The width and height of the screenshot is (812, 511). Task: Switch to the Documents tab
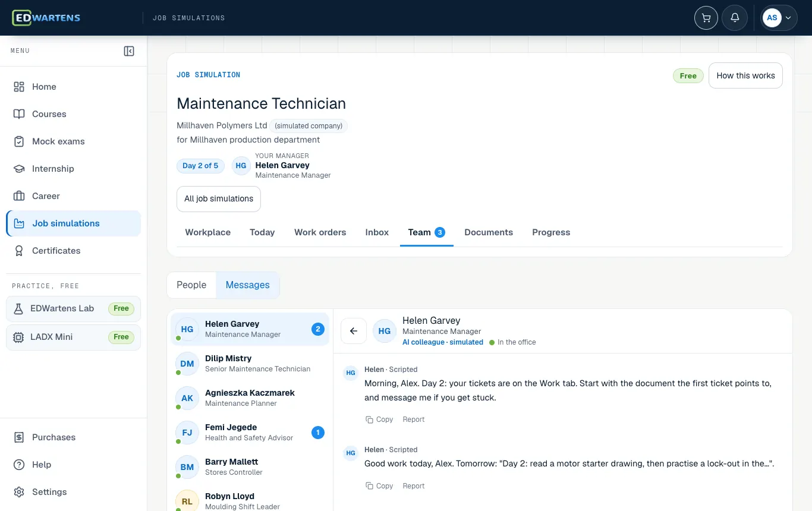point(489,232)
